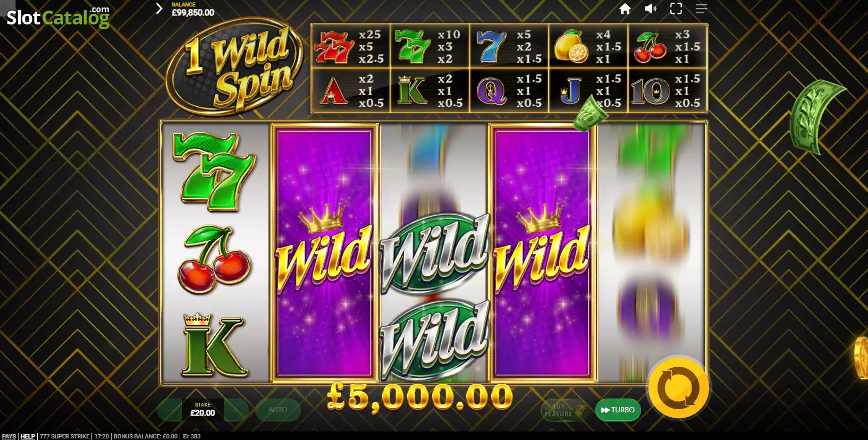The height and width of the screenshot is (440, 868).
Task: Open the PAYS link
Action: click(9, 436)
